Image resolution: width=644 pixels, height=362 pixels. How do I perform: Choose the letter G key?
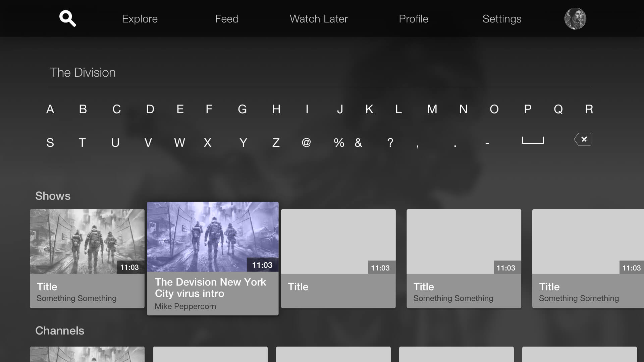coord(242,109)
